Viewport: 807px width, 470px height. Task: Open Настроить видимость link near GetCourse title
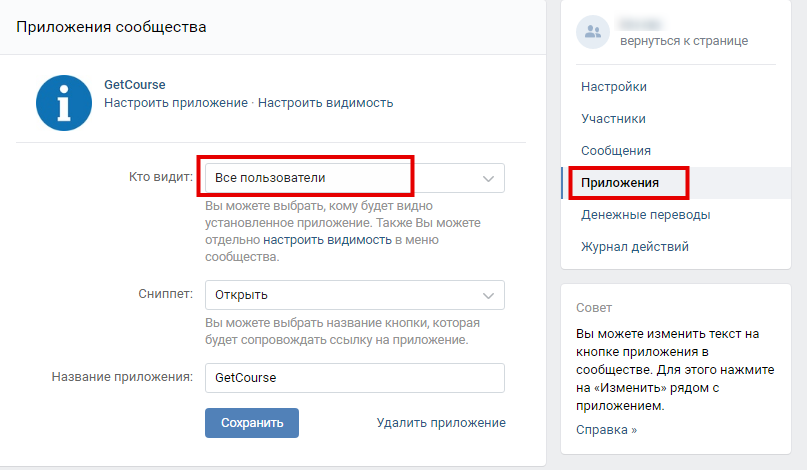pos(325,103)
